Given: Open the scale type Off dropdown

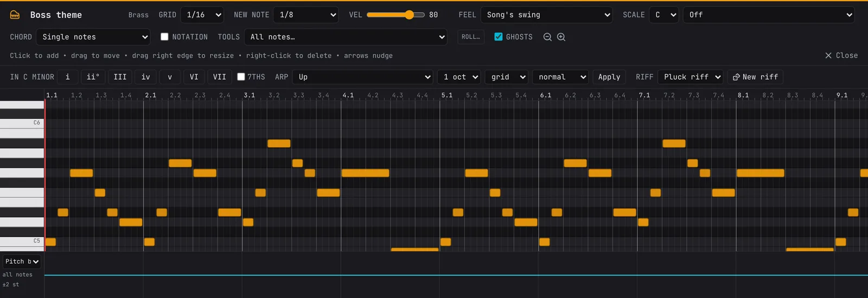Looking at the screenshot, I should point(769,15).
